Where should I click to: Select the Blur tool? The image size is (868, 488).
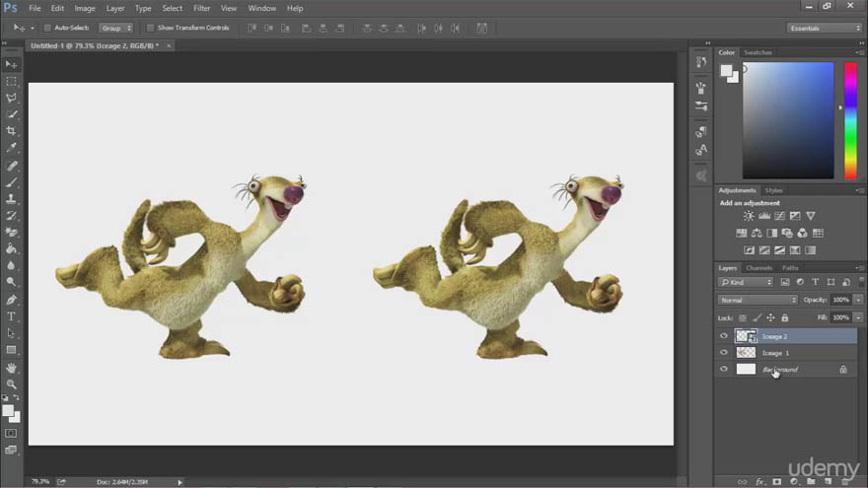(11, 265)
